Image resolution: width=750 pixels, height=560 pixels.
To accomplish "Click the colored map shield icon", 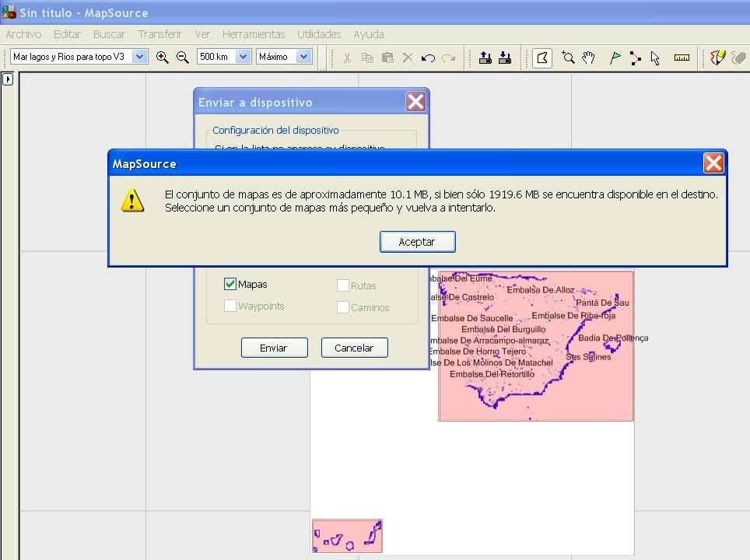I will (x=718, y=58).
